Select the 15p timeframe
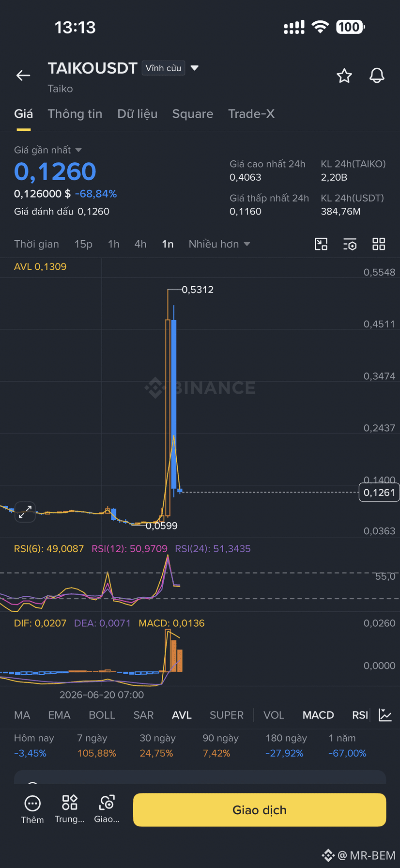Viewport: 400px width, 868px height. [x=83, y=244]
